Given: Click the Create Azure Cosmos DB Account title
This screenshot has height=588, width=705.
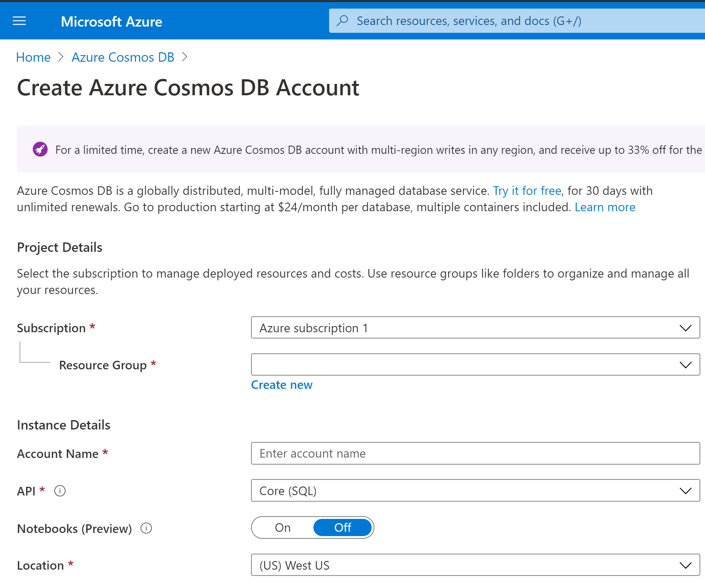Looking at the screenshot, I should (x=188, y=88).
